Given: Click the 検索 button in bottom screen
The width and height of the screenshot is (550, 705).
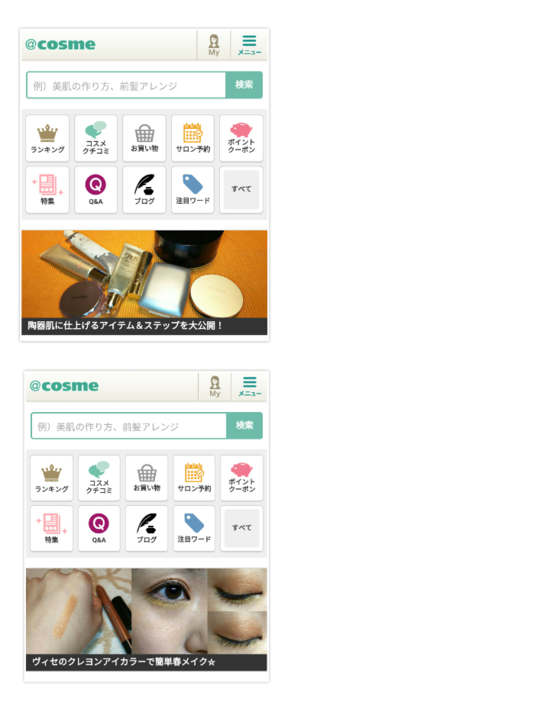Looking at the screenshot, I should click(x=244, y=425).
